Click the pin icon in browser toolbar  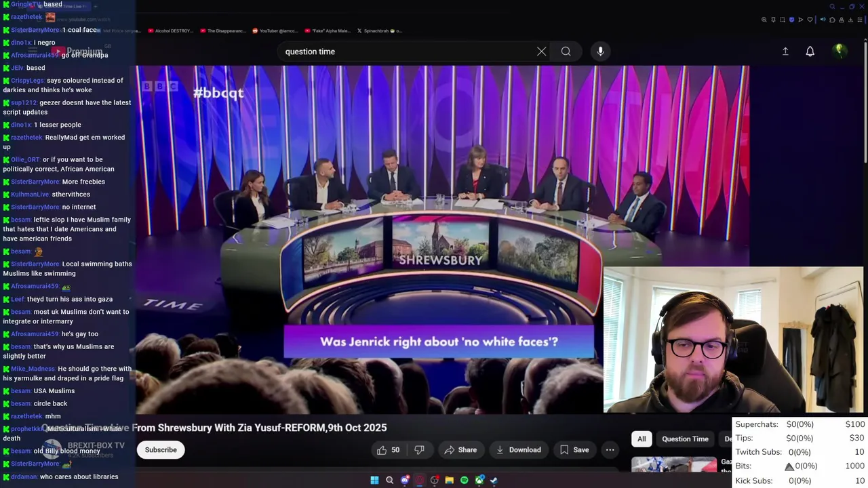click(x=773, y=20)
